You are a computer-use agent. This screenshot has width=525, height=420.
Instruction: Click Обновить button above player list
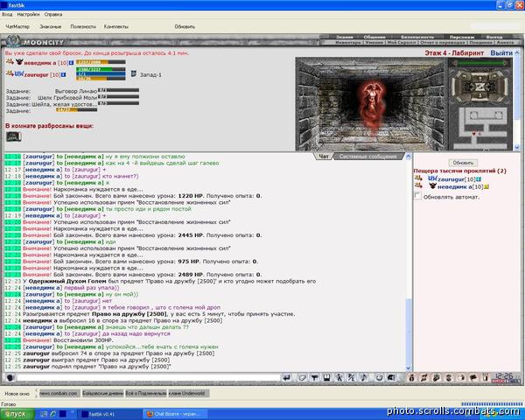(463, 163)
